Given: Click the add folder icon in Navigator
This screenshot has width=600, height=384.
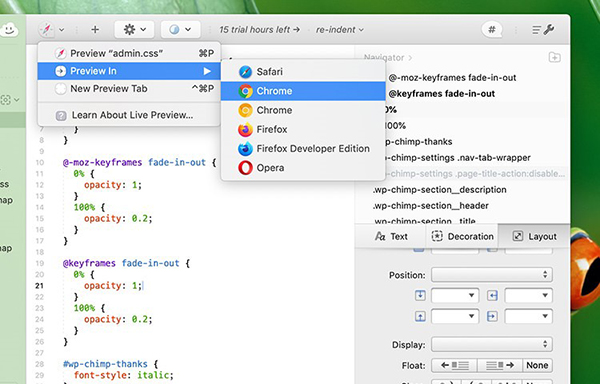Looking at the screenshot, I should tap(554, 57).
